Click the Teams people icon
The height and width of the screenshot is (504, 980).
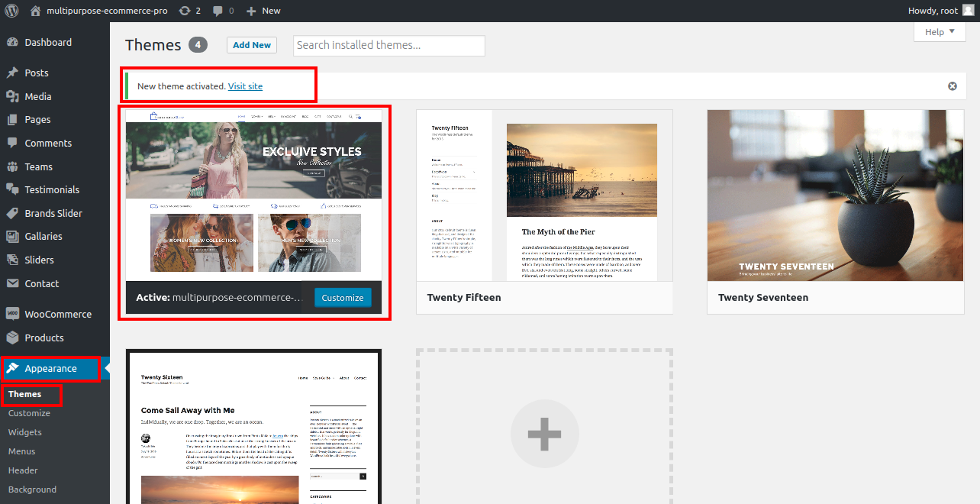(12, 166)
